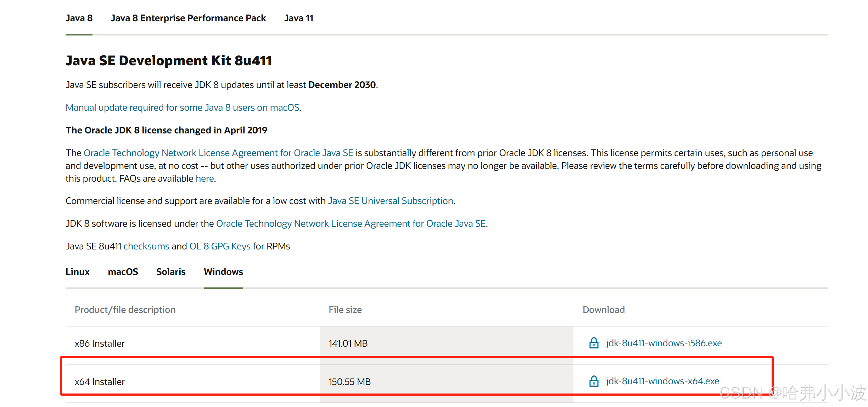This screenshot has width=868, height=407.
Task: Click lock icon beside jdk-8u411-windows-i586.exe
Action: (594, 343)
